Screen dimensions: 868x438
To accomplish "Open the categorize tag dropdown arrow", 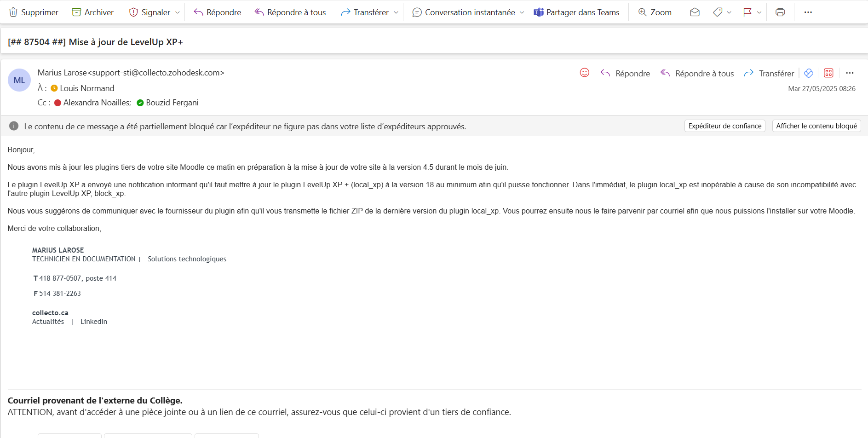I will pyautogui.click(x=729, y=12).
